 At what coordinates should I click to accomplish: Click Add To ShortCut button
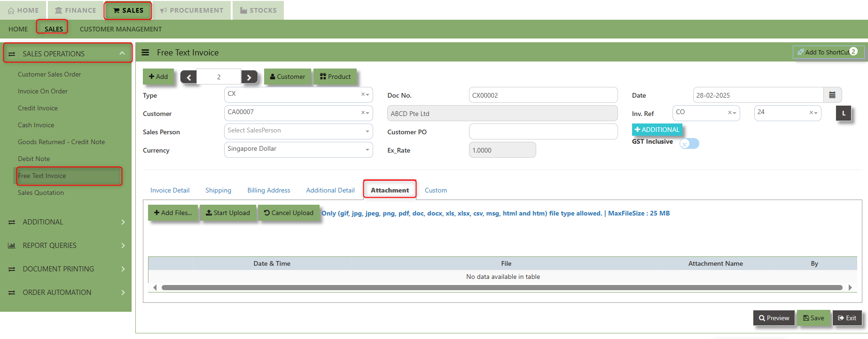(x=828, y=52)
